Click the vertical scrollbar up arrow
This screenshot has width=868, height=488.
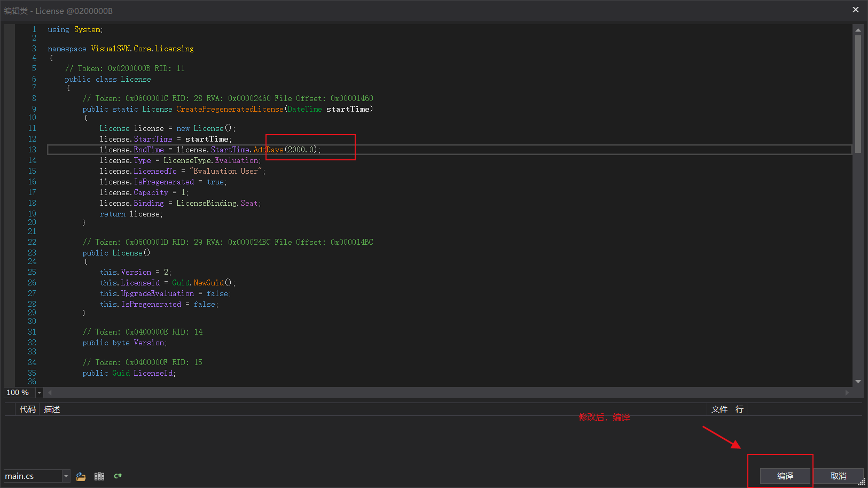coord(858,30)
